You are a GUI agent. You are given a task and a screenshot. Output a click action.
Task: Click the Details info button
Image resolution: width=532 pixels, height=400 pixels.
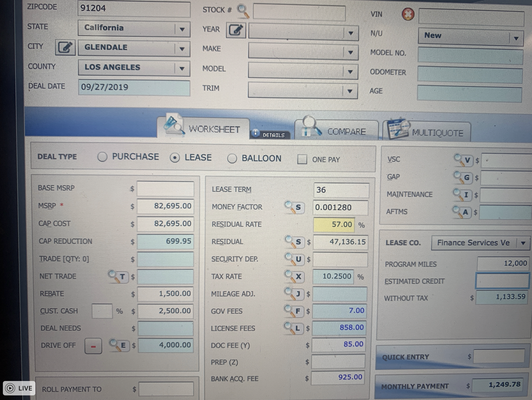pyautogui.click(x=270, y=134)
